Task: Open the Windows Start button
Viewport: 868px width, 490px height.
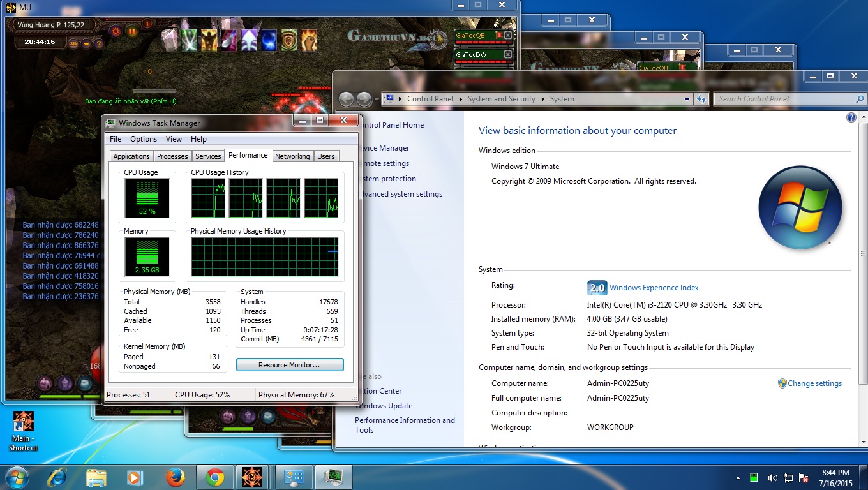Action: tap(17, 477)
